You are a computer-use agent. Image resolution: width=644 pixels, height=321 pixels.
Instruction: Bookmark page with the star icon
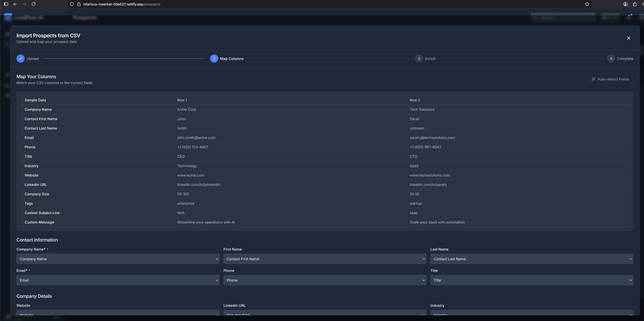pyautogui.click(x=587, y=4)
